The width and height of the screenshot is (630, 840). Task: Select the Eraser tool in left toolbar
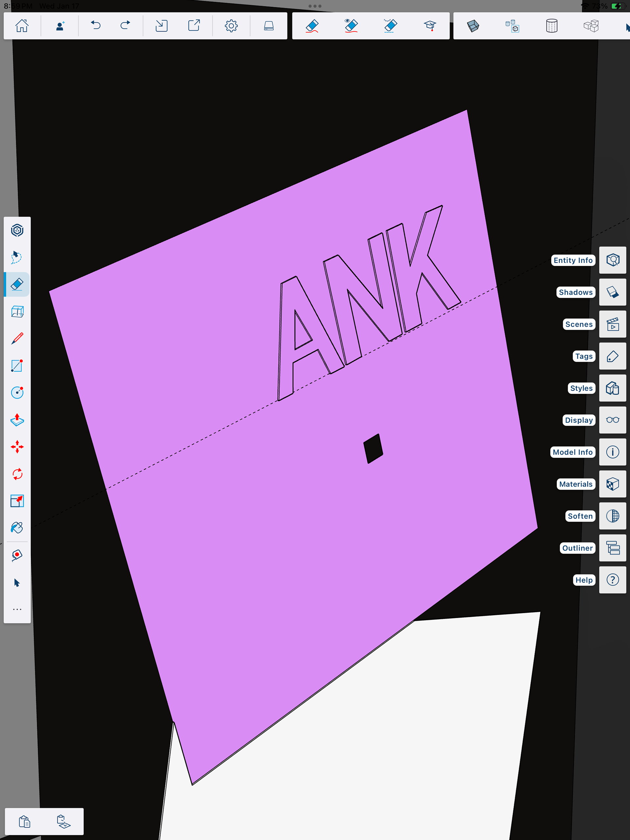coord(17,284)
